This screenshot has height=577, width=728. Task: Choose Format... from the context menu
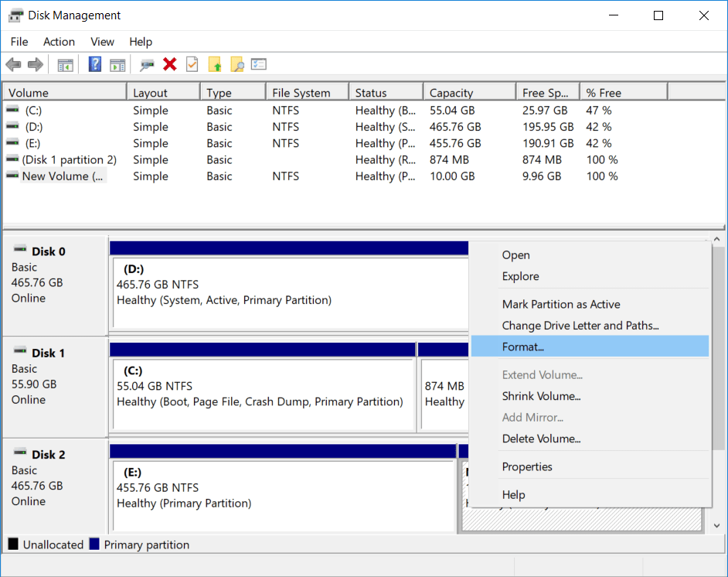523,347
